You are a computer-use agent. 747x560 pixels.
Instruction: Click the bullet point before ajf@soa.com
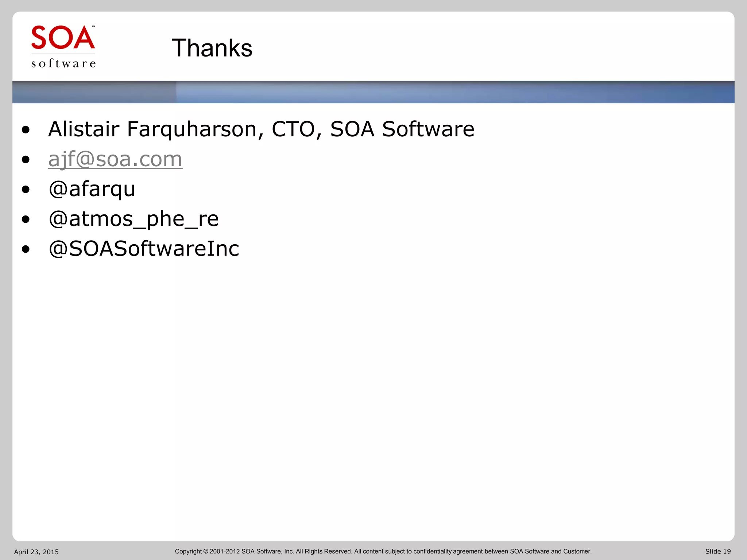26,159
